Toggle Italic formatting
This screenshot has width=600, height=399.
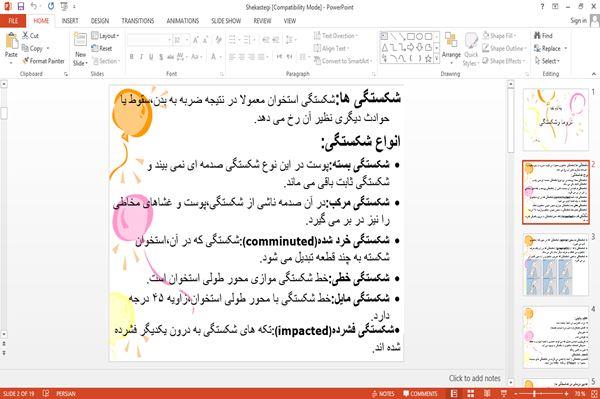coord(141,57)
